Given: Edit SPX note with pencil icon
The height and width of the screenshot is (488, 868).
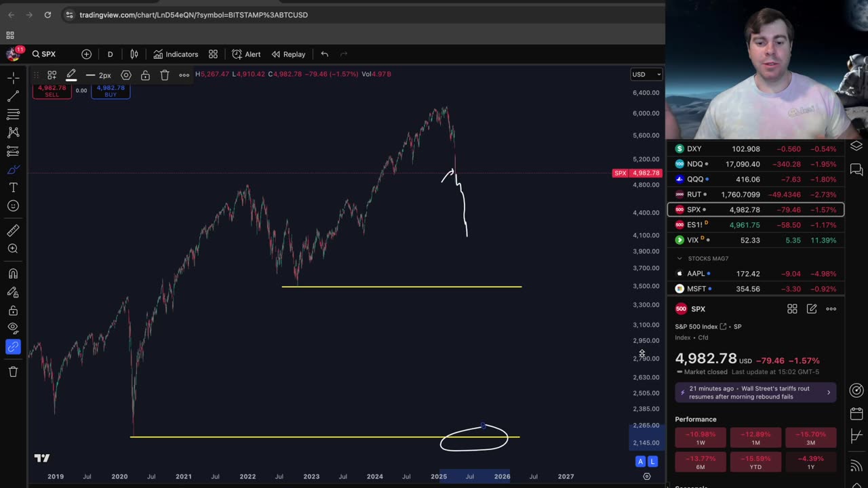Looking at the screenshot, I should (x=812, y=309).
